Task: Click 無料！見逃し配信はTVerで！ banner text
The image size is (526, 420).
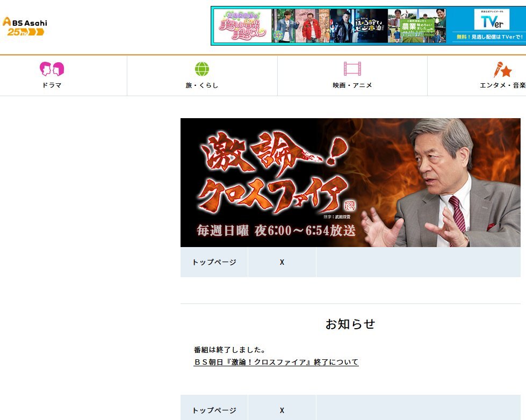Action: [x=489, y=37]
